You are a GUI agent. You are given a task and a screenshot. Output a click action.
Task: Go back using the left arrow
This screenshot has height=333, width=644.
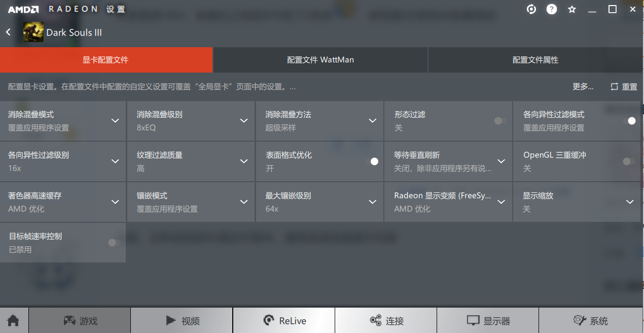pos(8,32)
